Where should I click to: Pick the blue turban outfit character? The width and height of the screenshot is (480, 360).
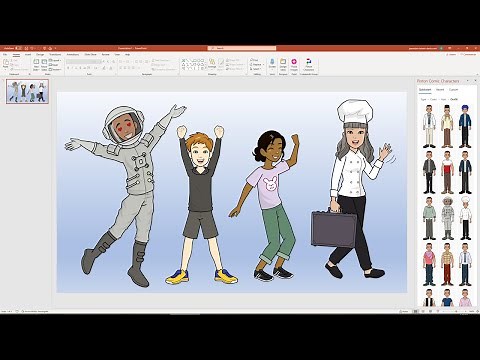click(x=465, y=126)
